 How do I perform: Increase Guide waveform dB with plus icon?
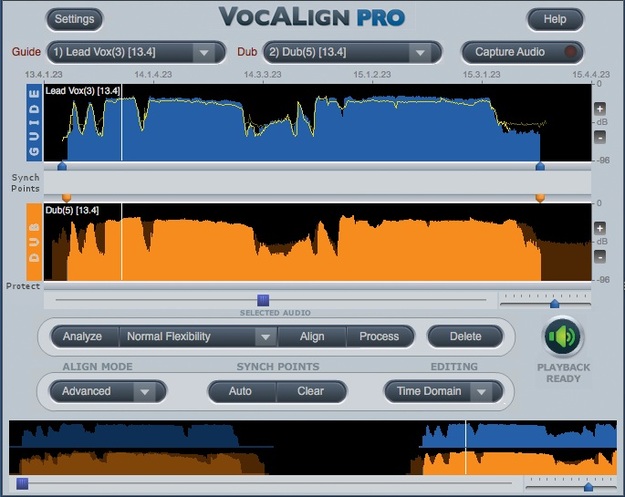(600, 108)
